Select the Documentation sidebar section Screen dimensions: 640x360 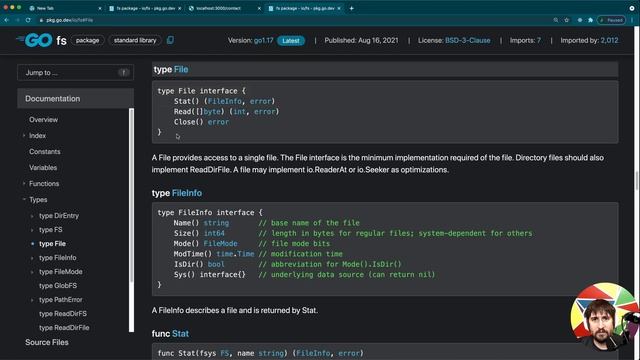click(76, 98)
